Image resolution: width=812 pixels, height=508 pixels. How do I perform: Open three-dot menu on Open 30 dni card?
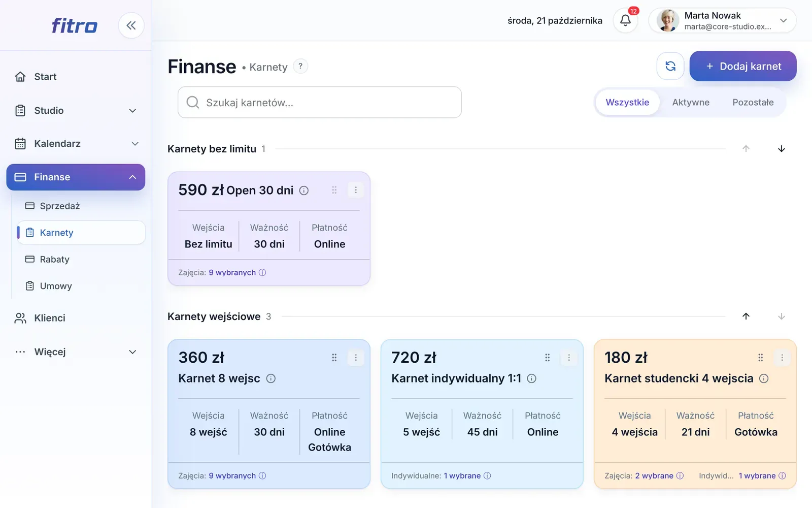pos(356,190)
